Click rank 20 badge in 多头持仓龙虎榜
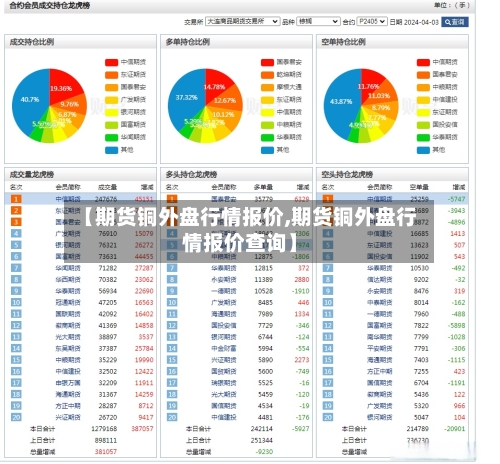 click(172, 417)
